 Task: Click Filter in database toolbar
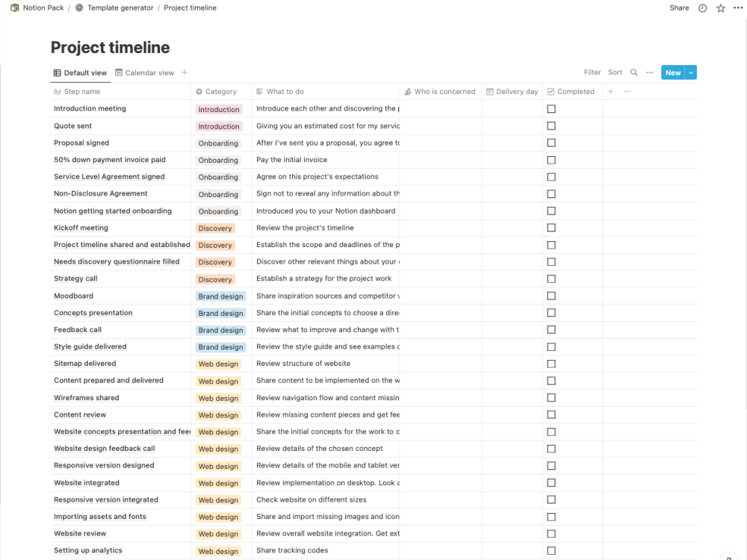592,72
